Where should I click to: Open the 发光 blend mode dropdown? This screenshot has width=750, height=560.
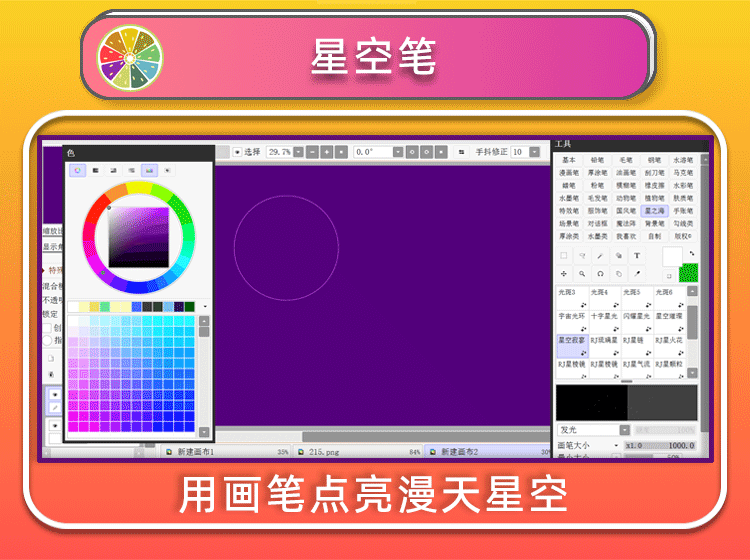click(625, 430)
